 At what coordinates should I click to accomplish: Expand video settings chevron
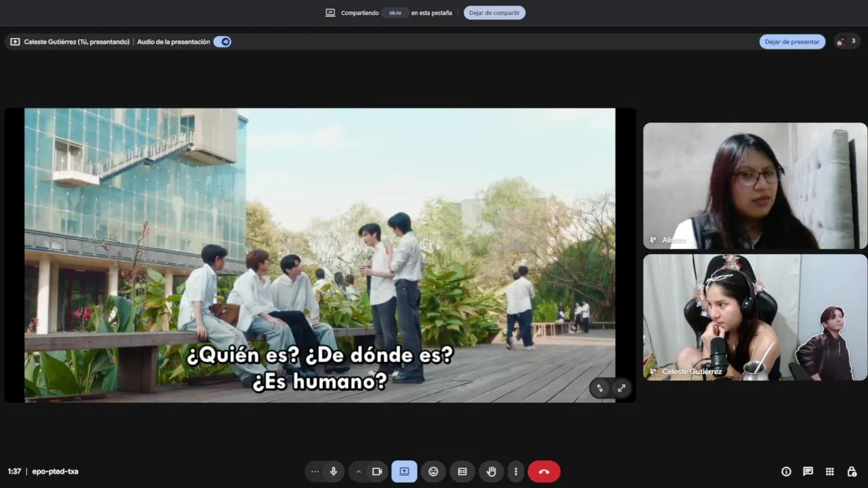click(358, 472)
